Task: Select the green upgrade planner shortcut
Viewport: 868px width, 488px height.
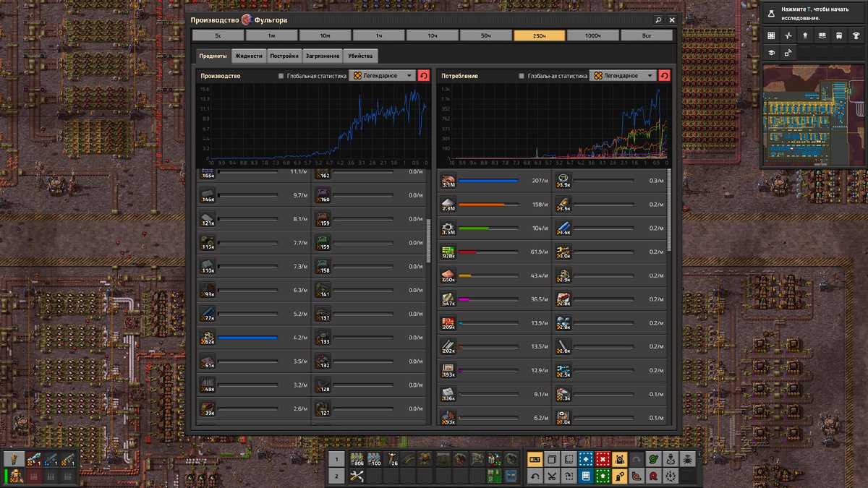Action: [x=603, y=476]
